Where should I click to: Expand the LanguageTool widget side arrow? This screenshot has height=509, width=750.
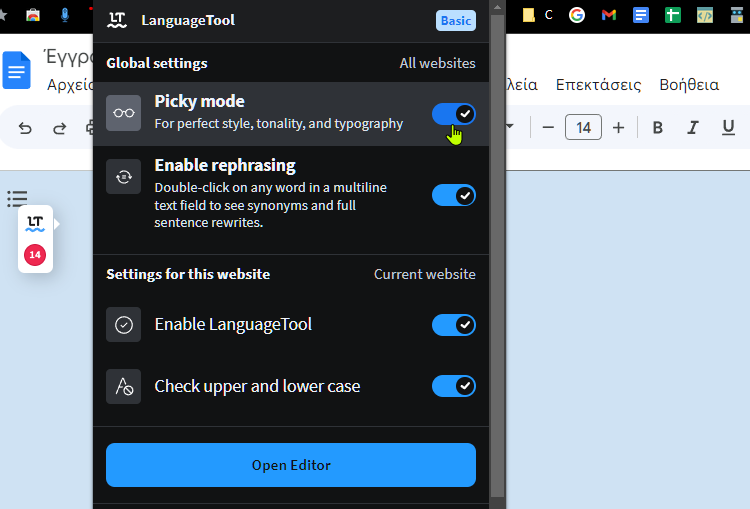[x=56, y=224]
